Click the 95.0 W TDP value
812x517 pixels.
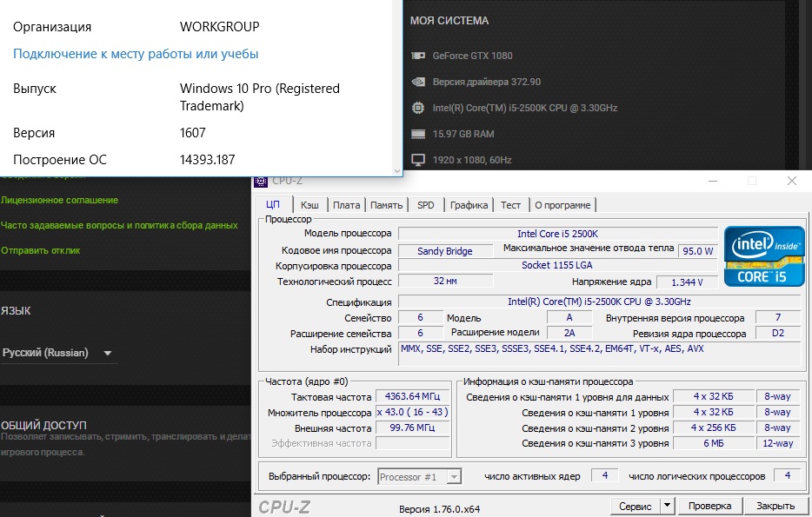click(x=697, y=251)
